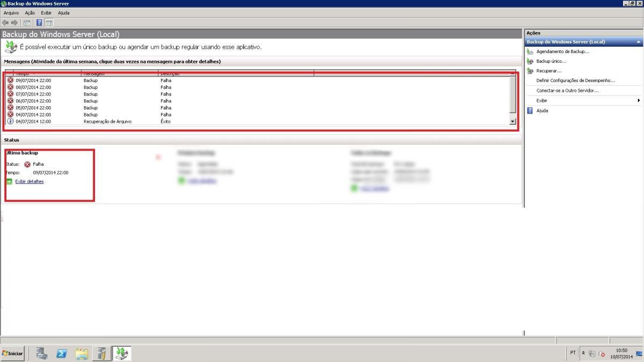Click the red failure icon beside Status: Falha
Viewport: 644px width, 362px height.
[x=27, y=164]
